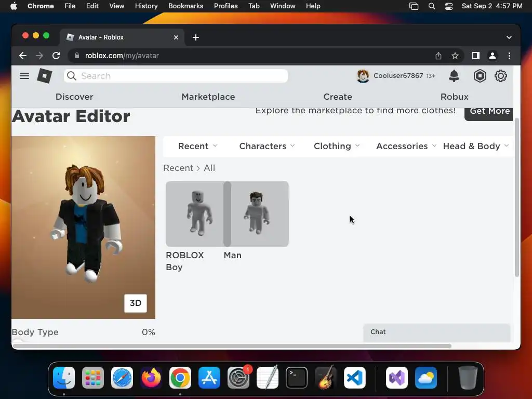Viewport: 532px width, 399px height.
Task: Launch Firefox from the dock
Action: (x=151, y=378)
